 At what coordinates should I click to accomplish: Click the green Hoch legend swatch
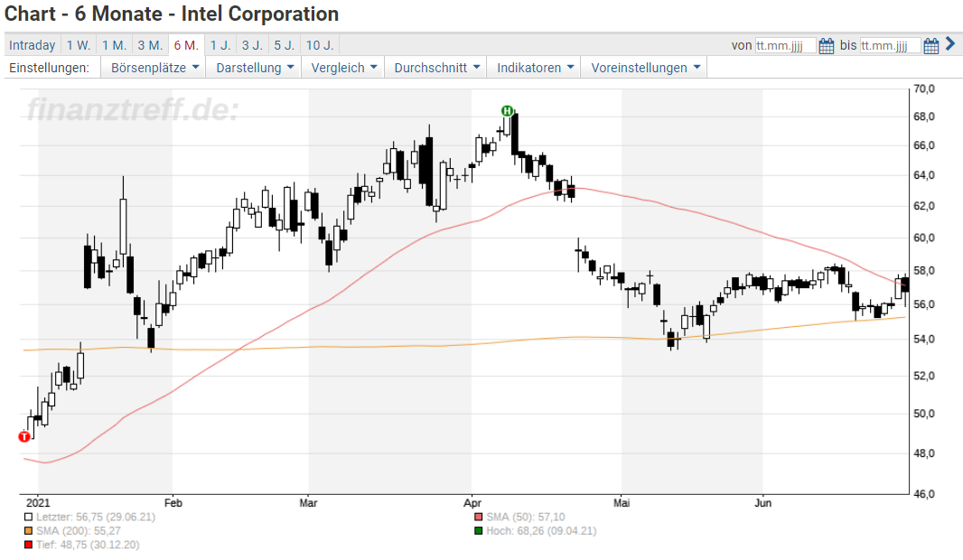(x=479, y=531)
